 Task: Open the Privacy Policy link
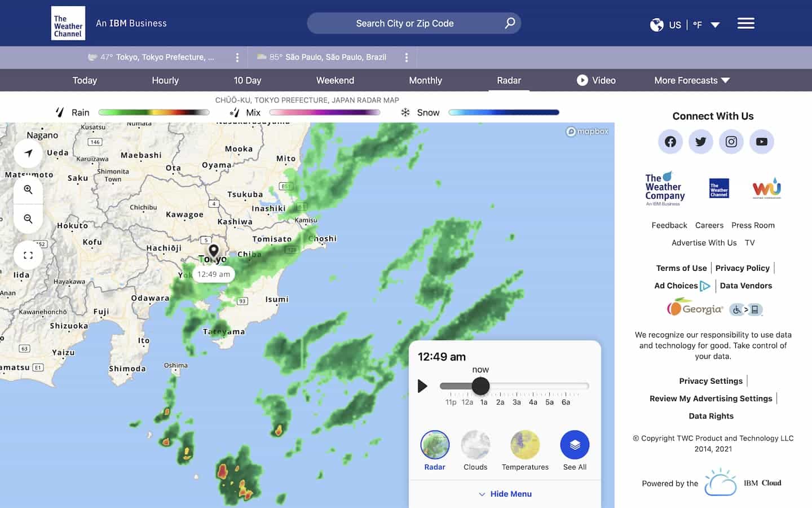pos(742,268)
